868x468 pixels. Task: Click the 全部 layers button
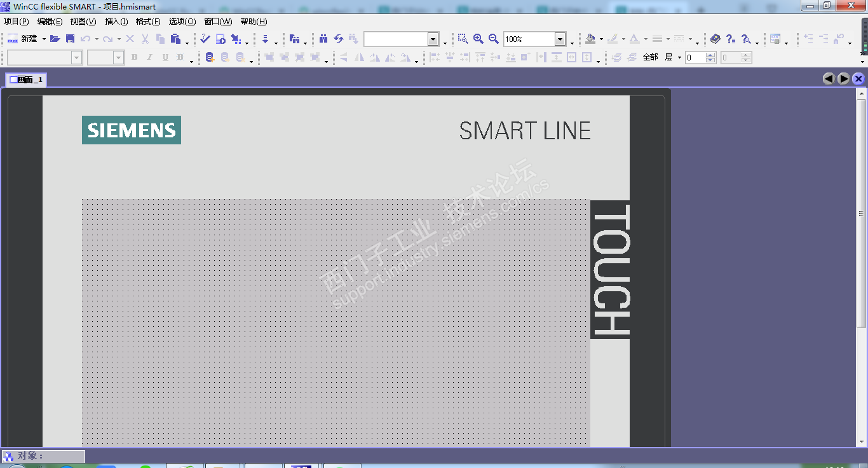pos(651,57)
